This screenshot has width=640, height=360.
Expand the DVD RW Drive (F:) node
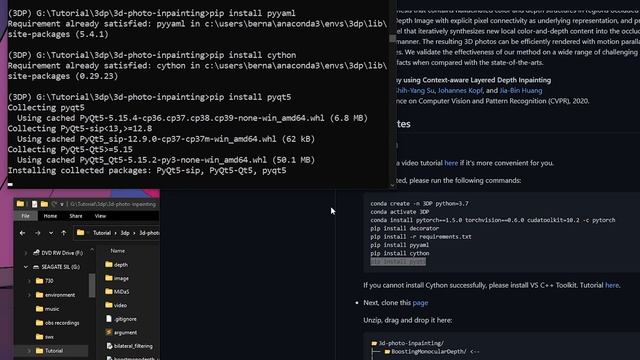[26, 253]
